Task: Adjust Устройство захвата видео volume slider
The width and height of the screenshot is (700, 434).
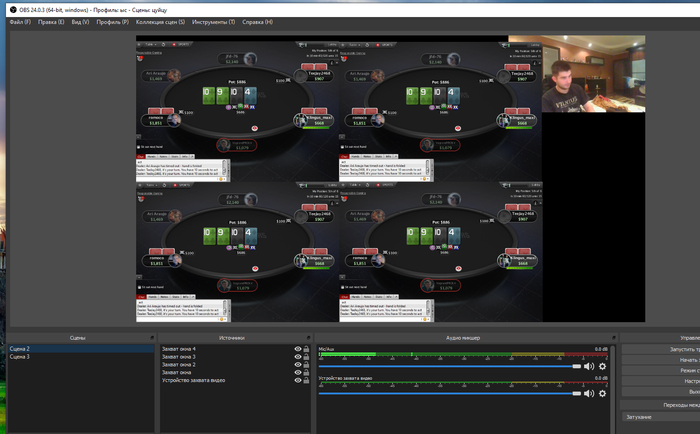Action: 450,393
